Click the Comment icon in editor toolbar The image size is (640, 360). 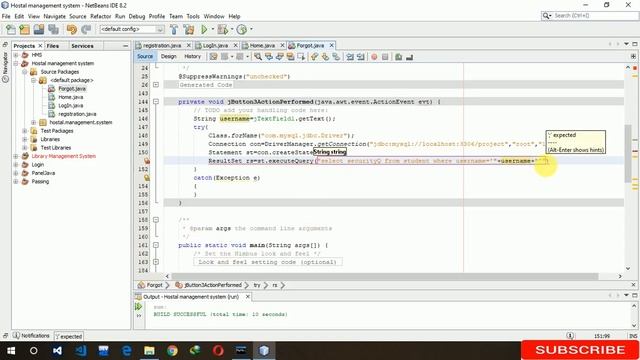pos(399,57)
